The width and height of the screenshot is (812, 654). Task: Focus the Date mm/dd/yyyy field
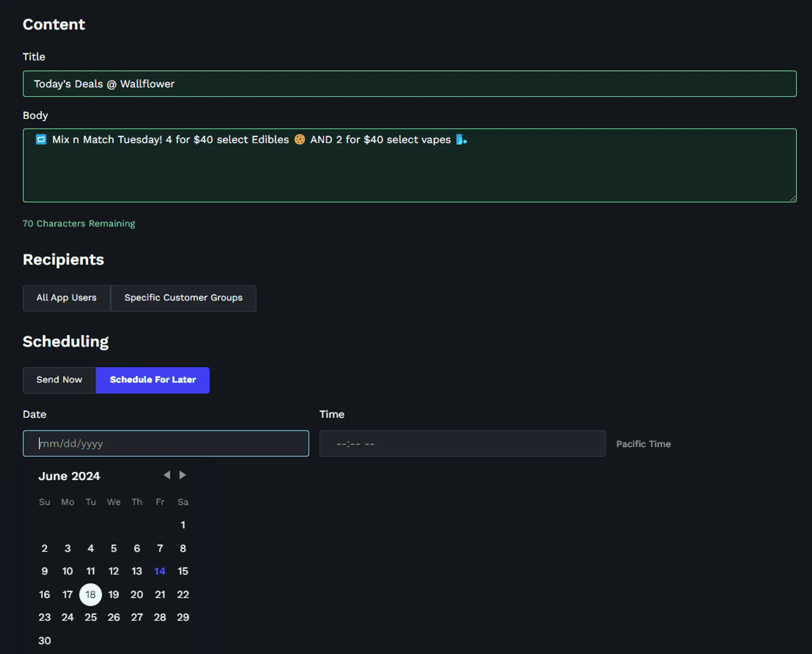[x=166, y=444]
